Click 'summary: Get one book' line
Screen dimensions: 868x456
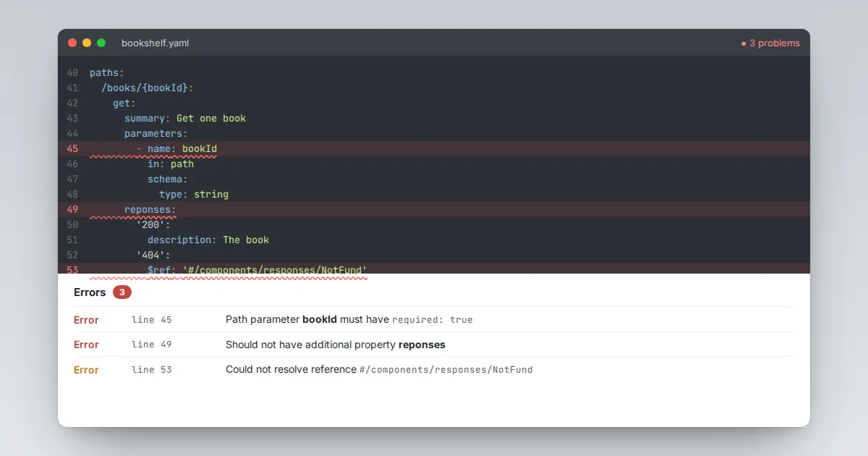[x=185, y=119]
